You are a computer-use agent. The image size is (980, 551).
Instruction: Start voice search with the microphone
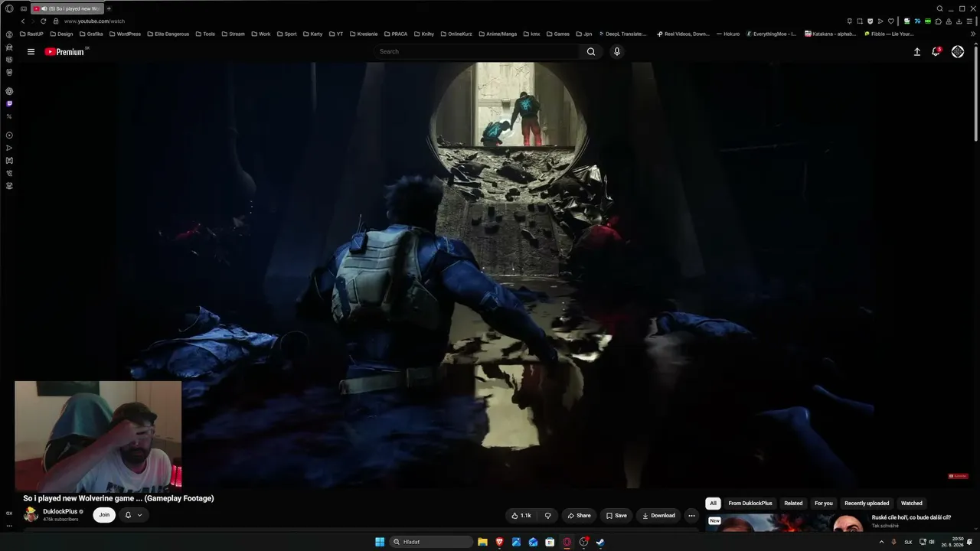(617, 51)
